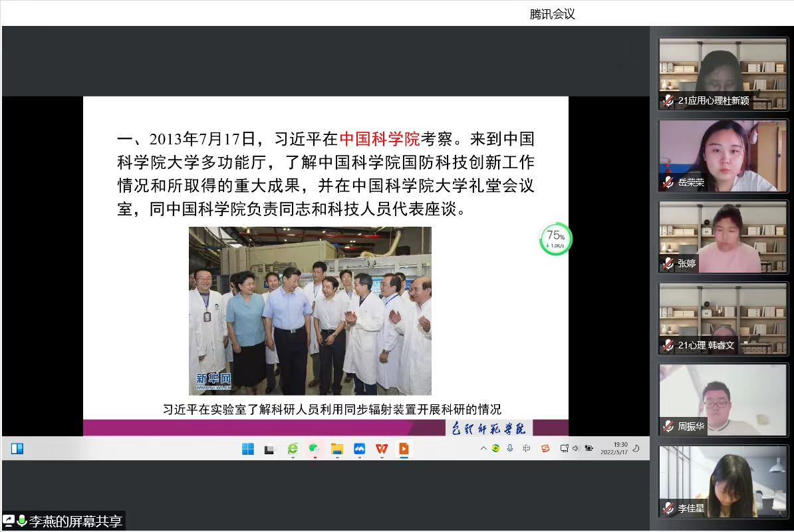Toggle the moon do-not-disturb icon
Viewport: 794px width, 532px height.
[x=636, y=448]
